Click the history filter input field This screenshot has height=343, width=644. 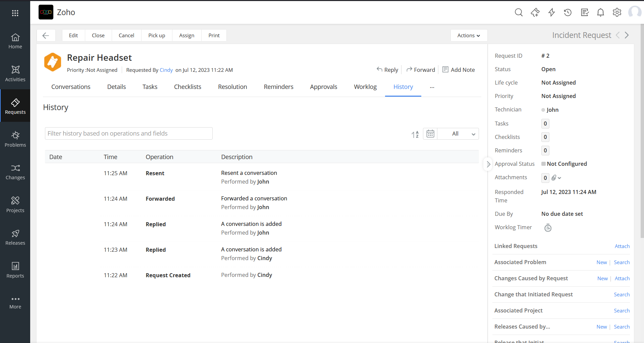128,134
